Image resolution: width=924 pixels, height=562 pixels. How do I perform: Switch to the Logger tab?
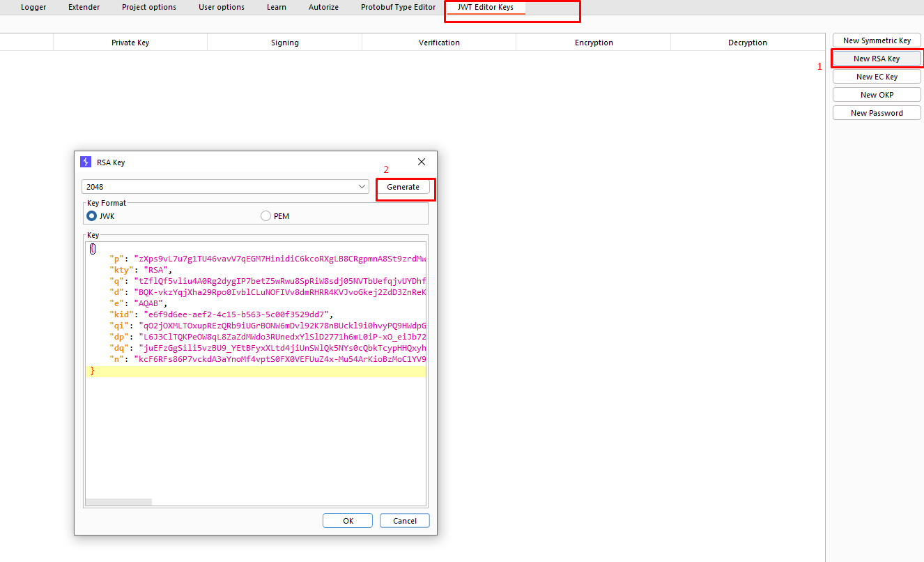(x=33, y=7)
